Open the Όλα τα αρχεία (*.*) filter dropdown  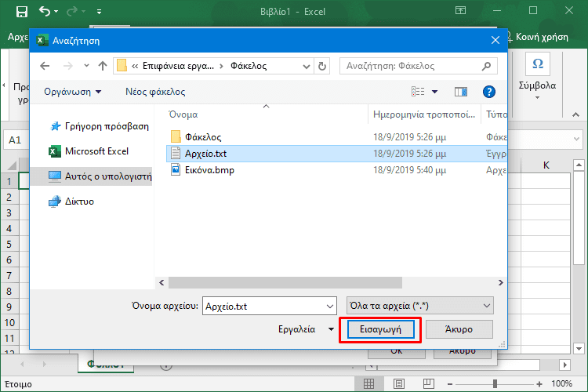pyautogui.click(x=420, y=306)
